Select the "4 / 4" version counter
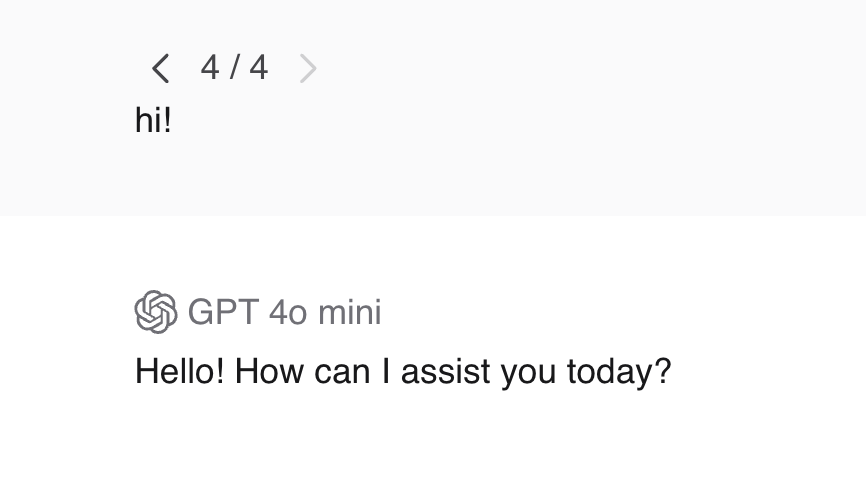Viewport: 866px width, 480px height. point(234,68)
